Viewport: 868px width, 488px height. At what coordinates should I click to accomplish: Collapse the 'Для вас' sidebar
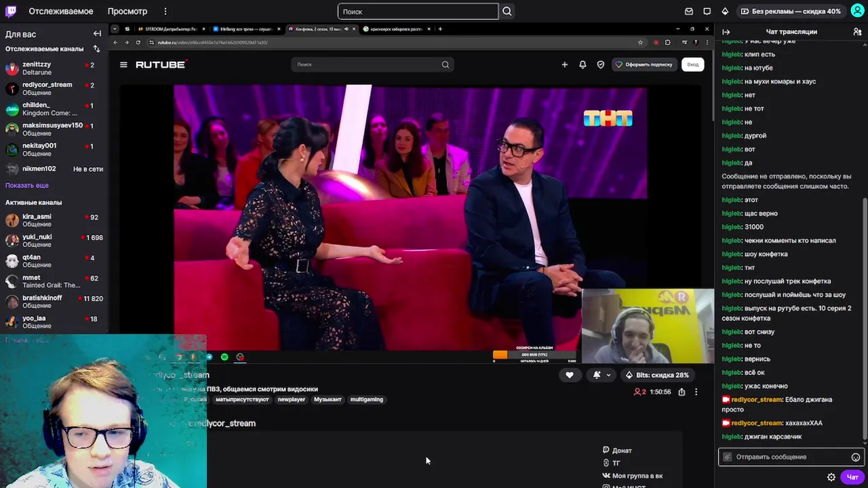pyautogui.click(x=97, y=33)
